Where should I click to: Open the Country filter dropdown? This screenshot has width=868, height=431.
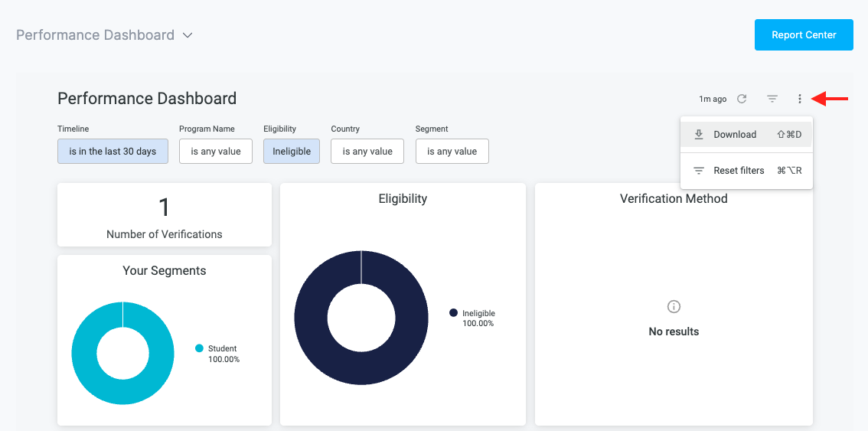coord(367,152)
